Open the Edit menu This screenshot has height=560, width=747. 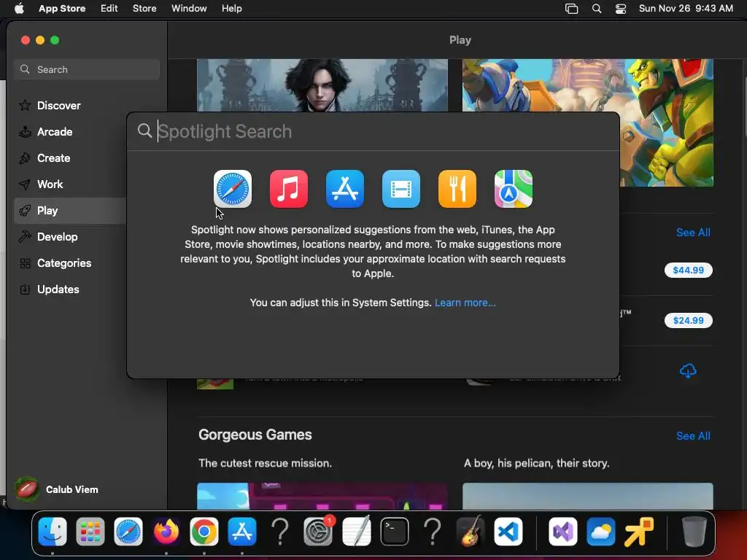109,9
